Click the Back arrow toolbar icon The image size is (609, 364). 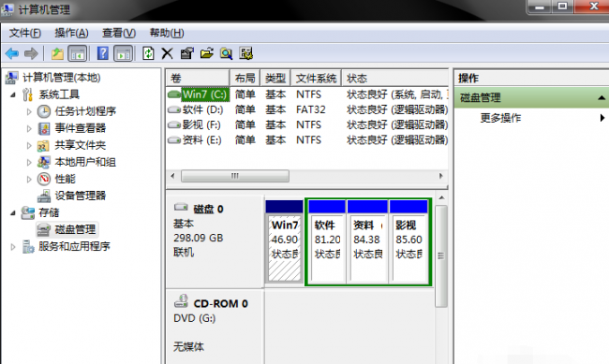pos(12,53)
